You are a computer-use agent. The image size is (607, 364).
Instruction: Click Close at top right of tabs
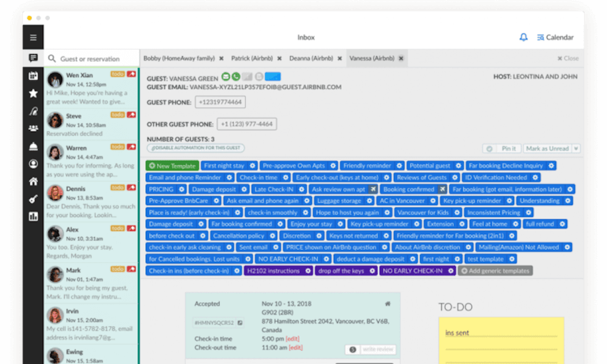pos(568,58)
